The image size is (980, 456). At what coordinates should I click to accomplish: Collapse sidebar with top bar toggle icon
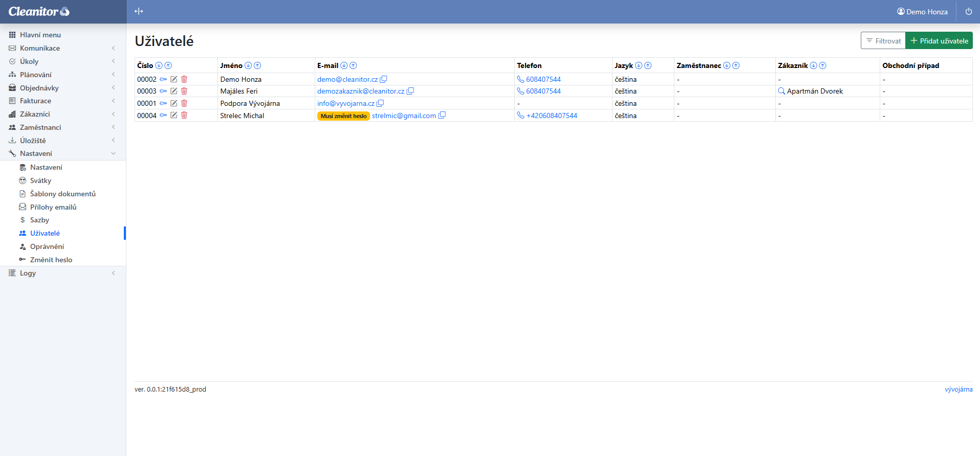[x=139, y=11]
